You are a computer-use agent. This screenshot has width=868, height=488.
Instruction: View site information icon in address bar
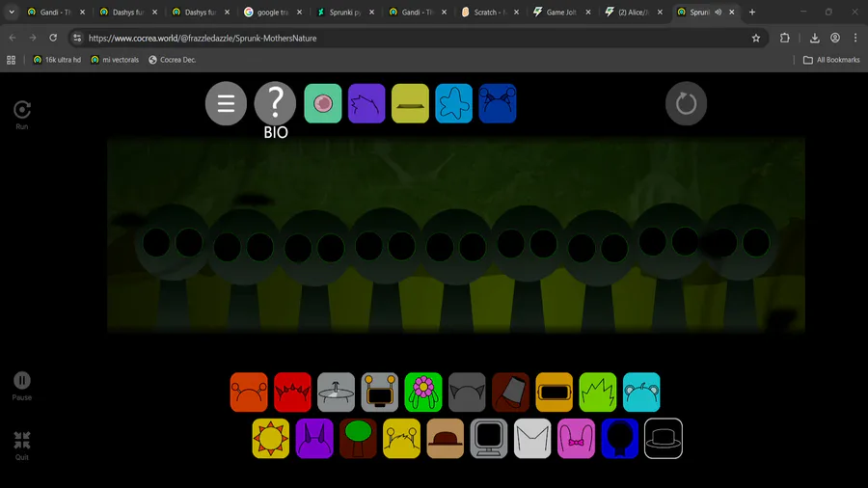coord(77,38)
